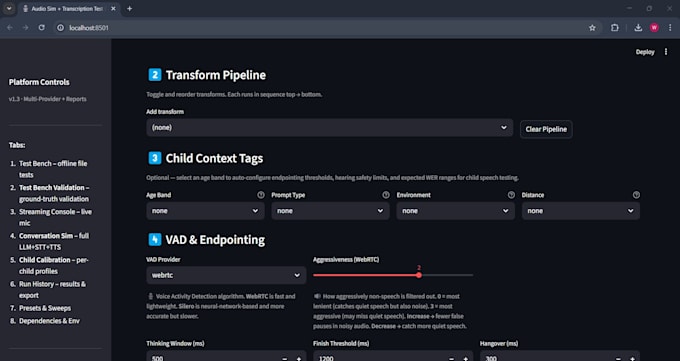Image resolution: width=680 pixels, height=361 pixels.
Task: Click the Finish Threshold (ms) input field
Action: click(x=379, y=357)
